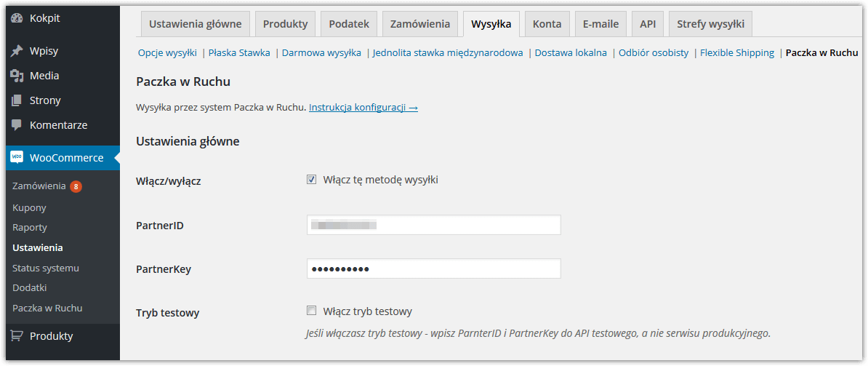Click the Strony pages icon
868x366 pixels.
coord(17,100)
